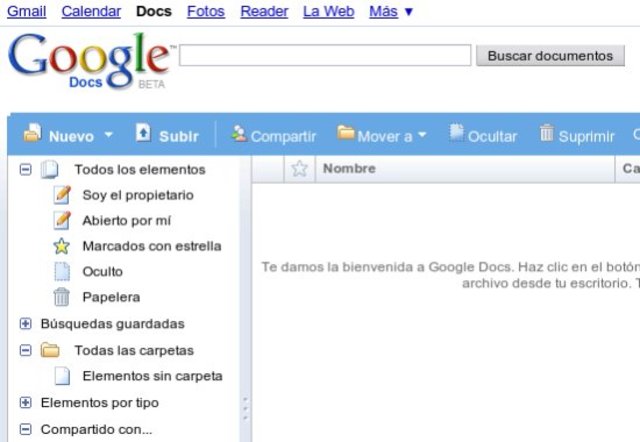Click the Subir toolbar button text
Screen dimensions: 640x442
[179, 136]
